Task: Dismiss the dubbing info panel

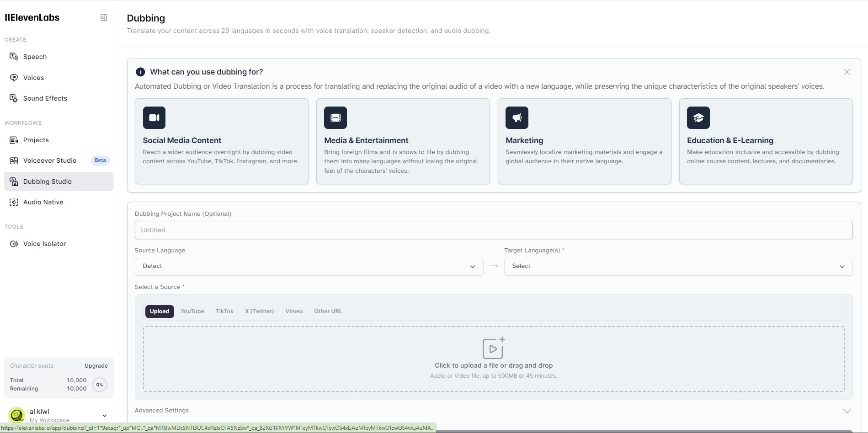Action: click(x=847, y=72)
